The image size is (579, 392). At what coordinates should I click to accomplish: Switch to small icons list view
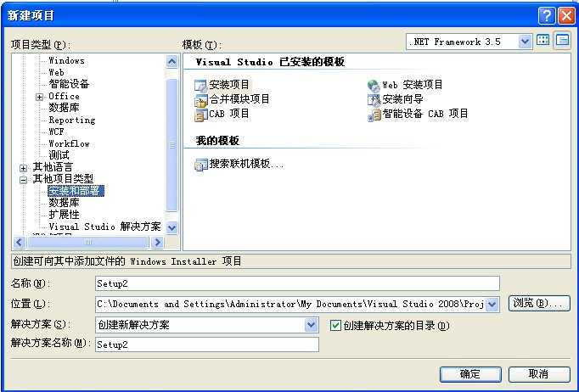[x=562, y=41]
